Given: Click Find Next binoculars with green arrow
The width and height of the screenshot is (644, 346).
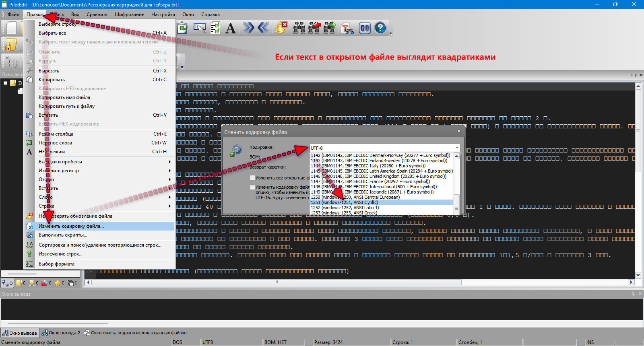Looking at the screenshot, I should coord(329,28).
